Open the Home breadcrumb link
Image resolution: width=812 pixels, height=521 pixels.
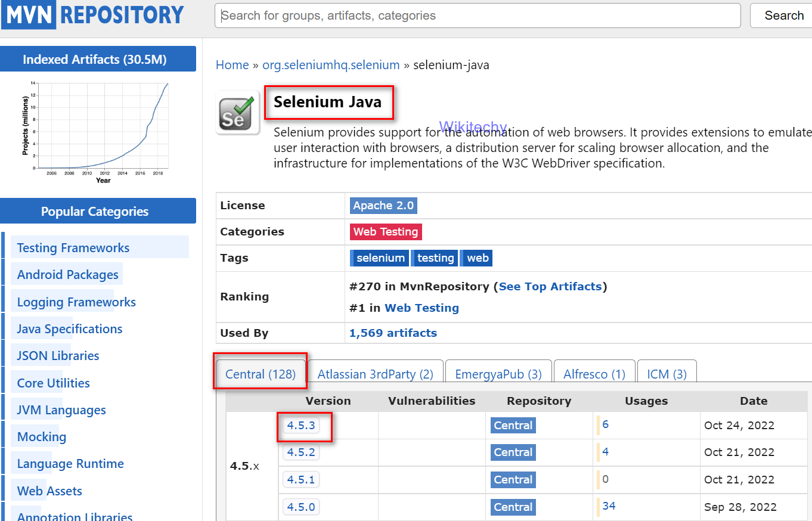click(x=232, y=65)
